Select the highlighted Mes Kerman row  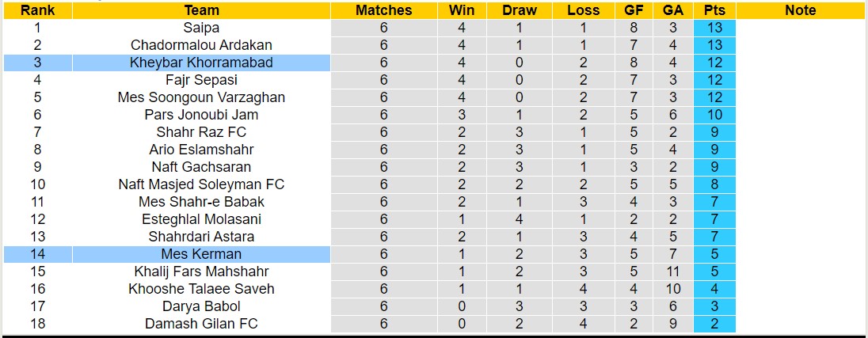201,254
